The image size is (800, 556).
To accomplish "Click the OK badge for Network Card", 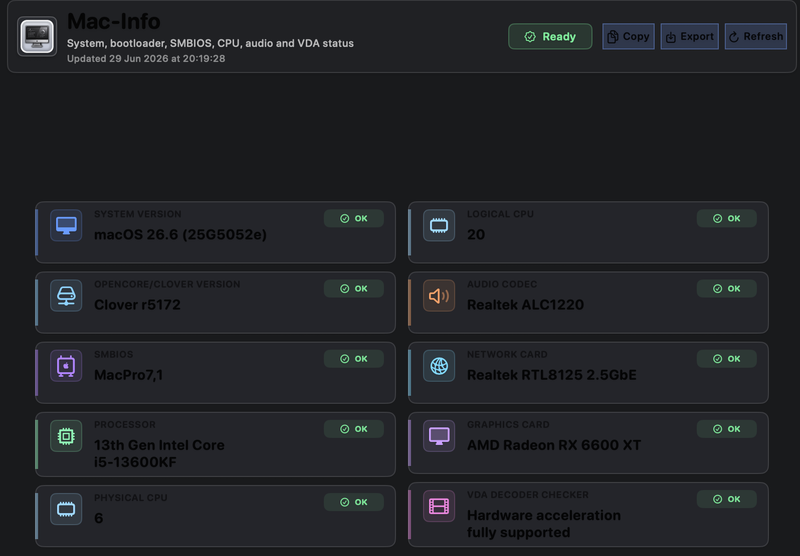I will tap(727, 359).
